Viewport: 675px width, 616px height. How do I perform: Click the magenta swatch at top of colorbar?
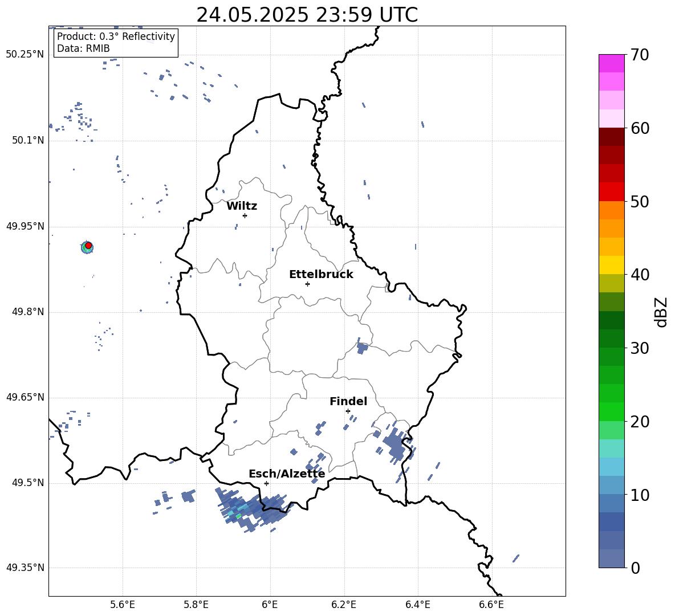611,63
